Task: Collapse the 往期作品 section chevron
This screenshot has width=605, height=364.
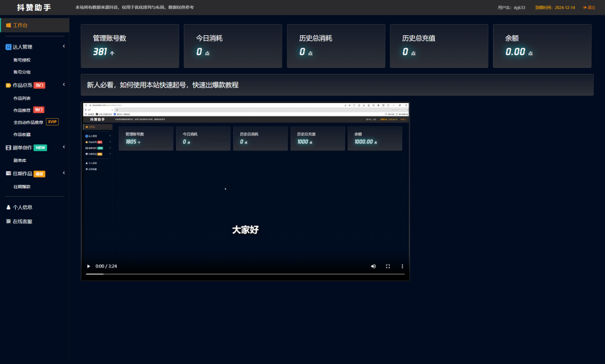Action: click(x=64, y=172)
